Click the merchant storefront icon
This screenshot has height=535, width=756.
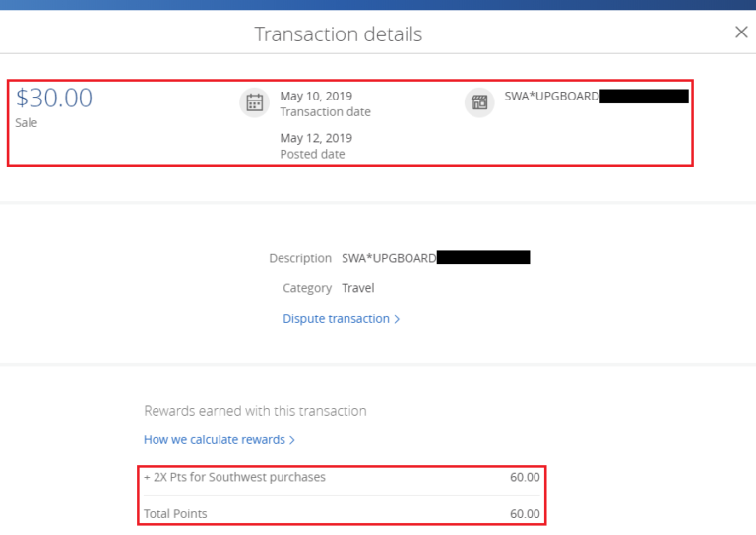(479, 102)
